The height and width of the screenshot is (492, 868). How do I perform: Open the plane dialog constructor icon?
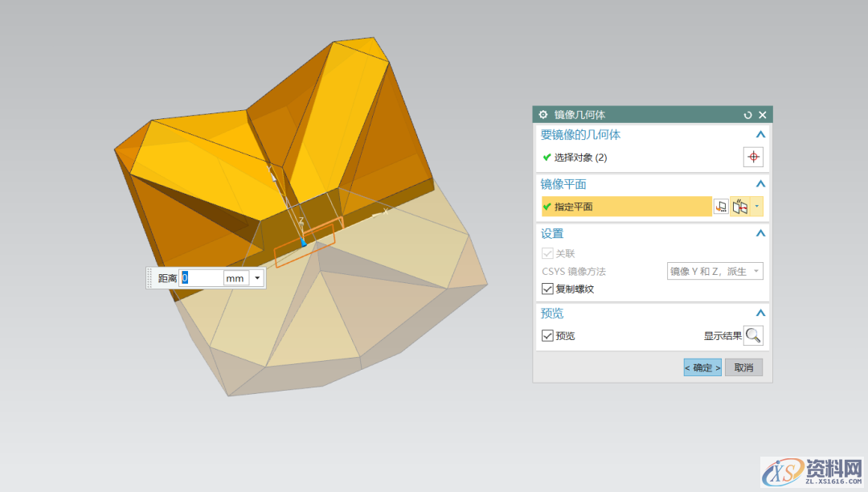(721, 206)
